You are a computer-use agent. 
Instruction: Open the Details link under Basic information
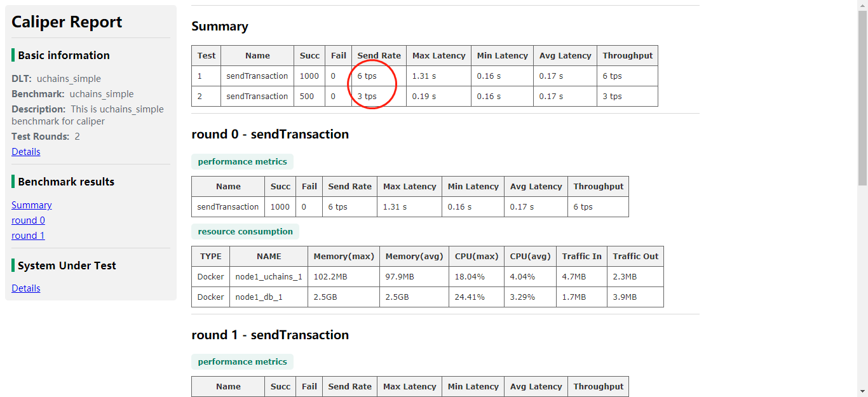point(26,152)
